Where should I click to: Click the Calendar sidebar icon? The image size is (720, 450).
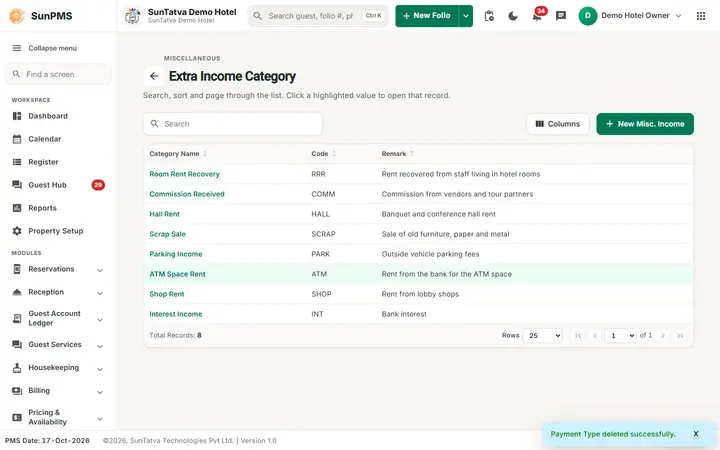tap(17, 139)
